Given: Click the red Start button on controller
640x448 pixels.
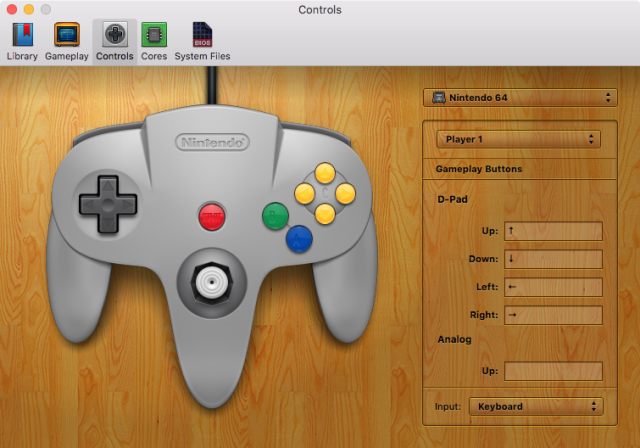Looking at the screenshot, I should click(211, 216).
